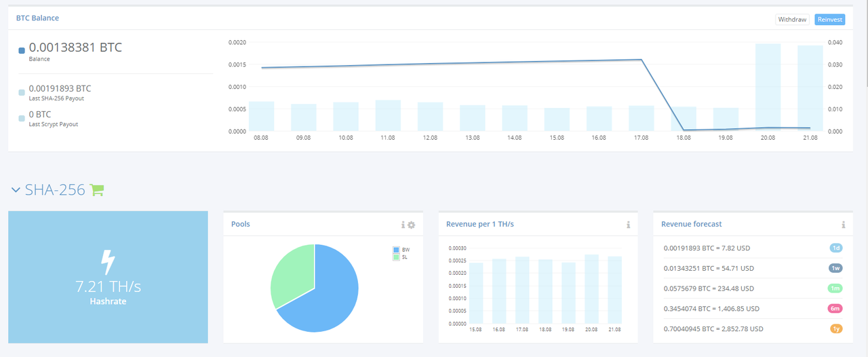Select the 1y forecast badge

click(x=836, y=329)
